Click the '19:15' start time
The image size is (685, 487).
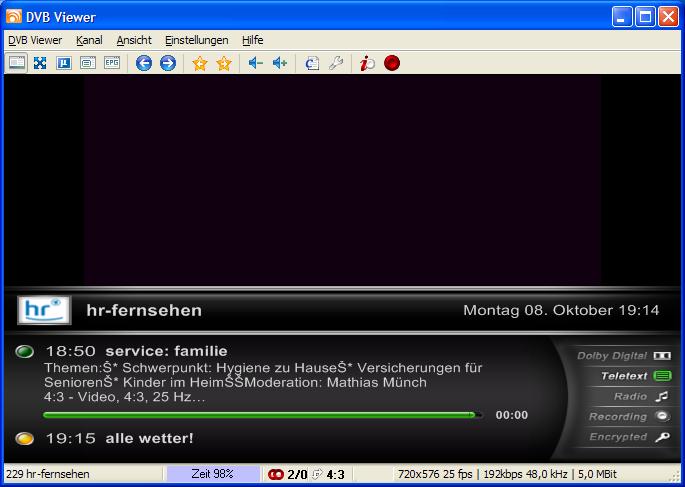point(70,438)
